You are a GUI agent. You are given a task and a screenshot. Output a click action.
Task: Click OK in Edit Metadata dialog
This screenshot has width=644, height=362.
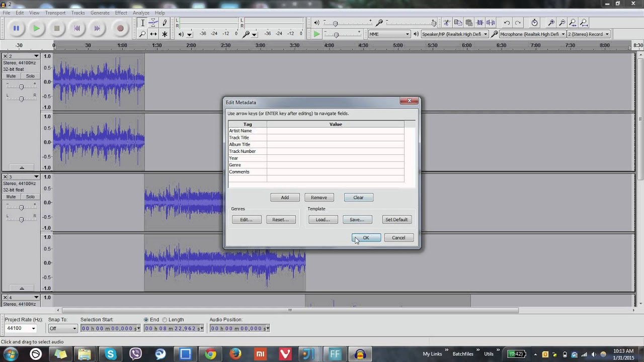(366, 238)
